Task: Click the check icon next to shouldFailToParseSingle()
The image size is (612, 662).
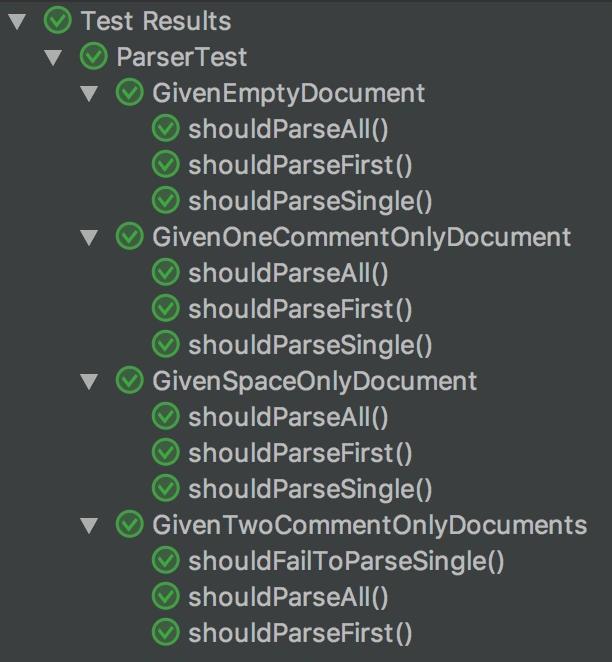Action: pos(166,561)
